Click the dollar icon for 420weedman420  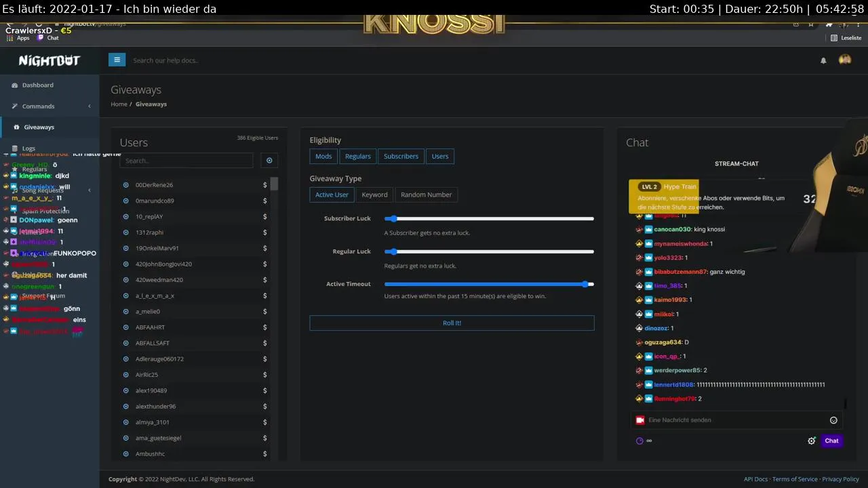(264, 280)
